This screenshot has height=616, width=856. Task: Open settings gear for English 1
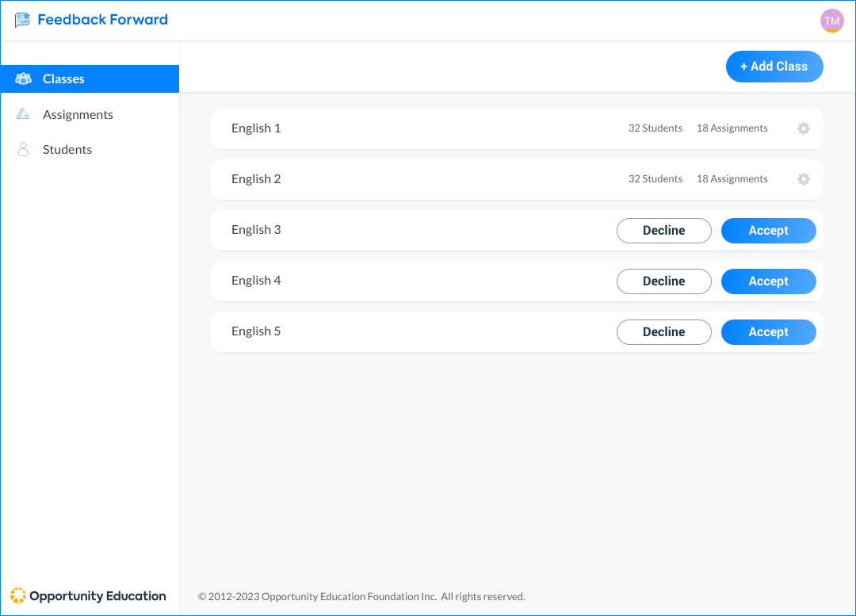[803, 128]
